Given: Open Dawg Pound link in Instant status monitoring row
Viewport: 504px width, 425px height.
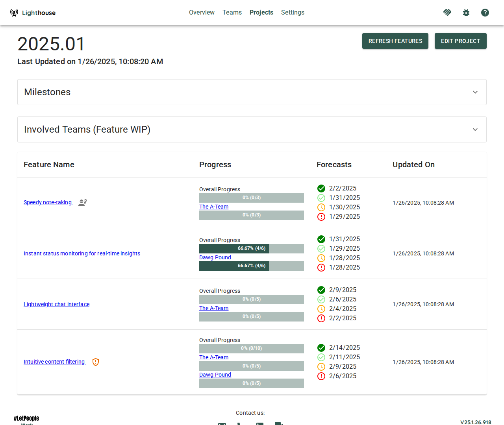Looking at the screenshot, I should 215,257.
